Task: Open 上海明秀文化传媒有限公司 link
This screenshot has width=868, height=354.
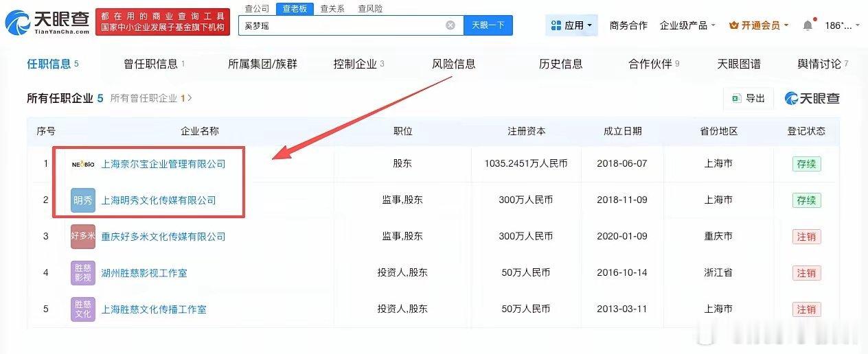Action: pyautogui.click(x=159, y=200)
